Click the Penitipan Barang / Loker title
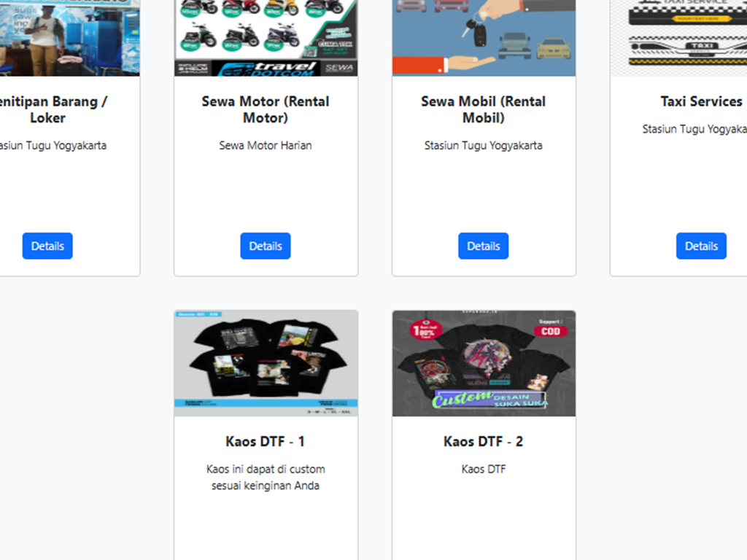Viewport: 747px width, 560px height. [x=53, y=109]
